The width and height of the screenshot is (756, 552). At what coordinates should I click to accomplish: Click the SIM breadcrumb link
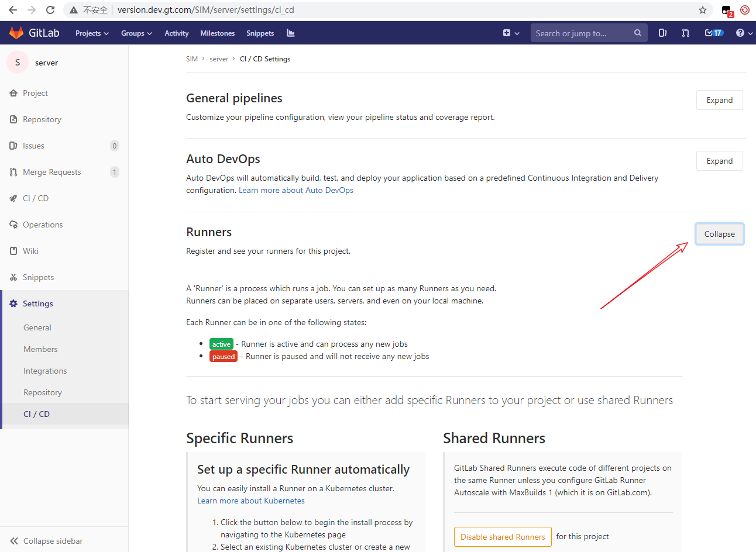[x=192, y=59]
